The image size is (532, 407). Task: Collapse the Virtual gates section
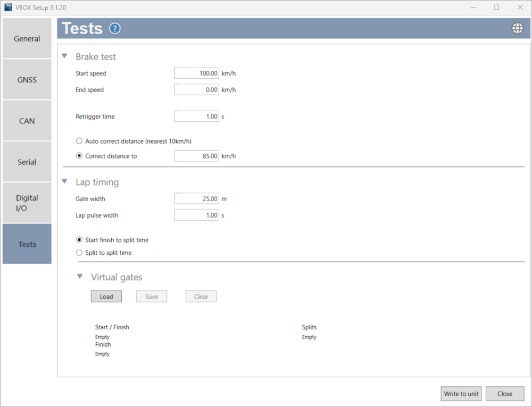(x=80, y=277)
